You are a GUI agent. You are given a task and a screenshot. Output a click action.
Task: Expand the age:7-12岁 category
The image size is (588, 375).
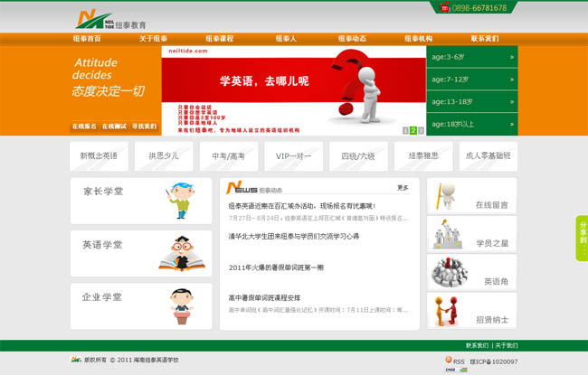point(472,79)
